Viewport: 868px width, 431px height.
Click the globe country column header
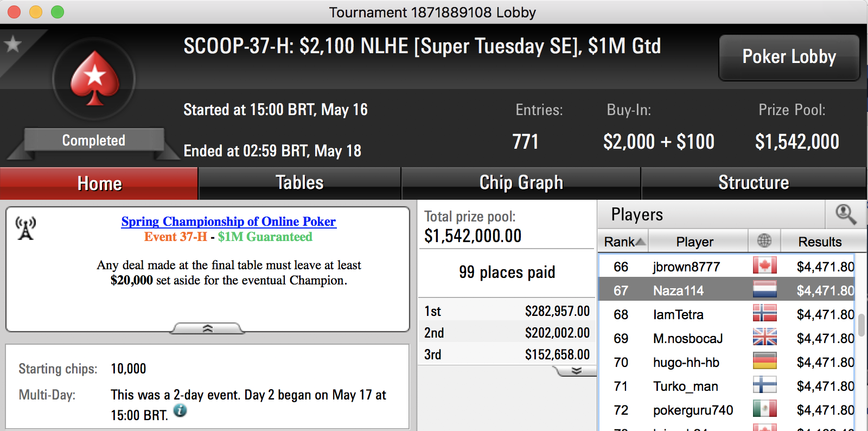coord(764,241)
